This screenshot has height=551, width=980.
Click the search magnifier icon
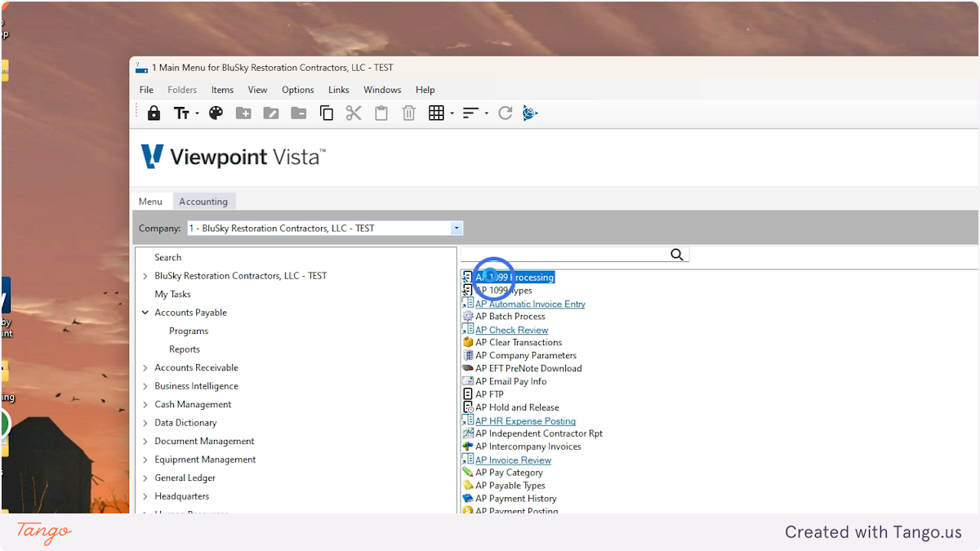pyautogui.click(x=677, y=255)
